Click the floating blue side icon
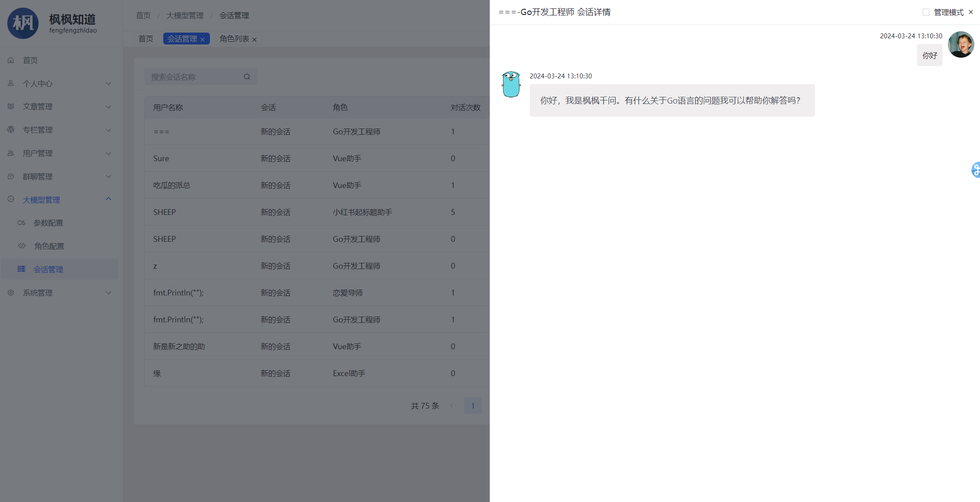 click(x=976, y=170)
